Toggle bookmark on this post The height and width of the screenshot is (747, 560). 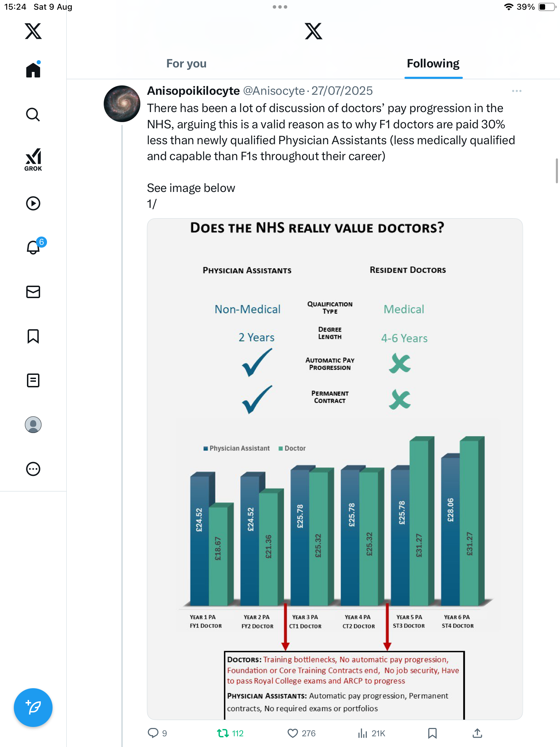click(x=432, y=733)
